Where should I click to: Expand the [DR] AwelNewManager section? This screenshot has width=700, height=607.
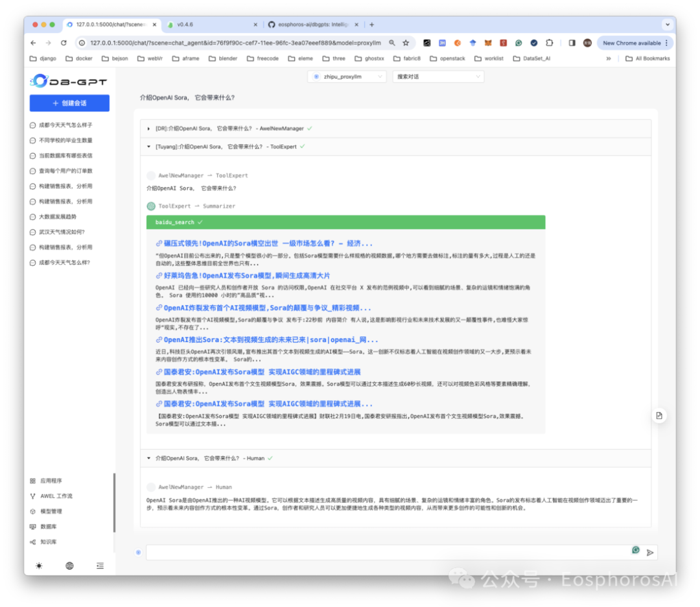[395, 128]
